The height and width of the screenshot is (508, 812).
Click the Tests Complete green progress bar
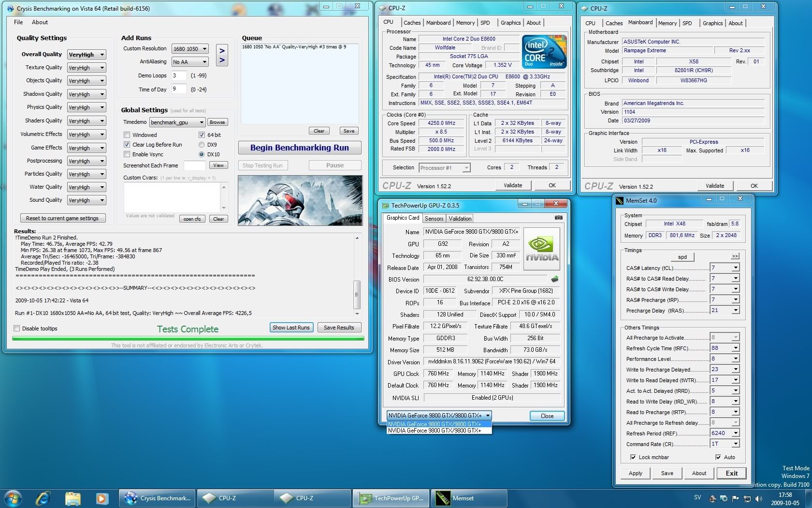(188, 339)
